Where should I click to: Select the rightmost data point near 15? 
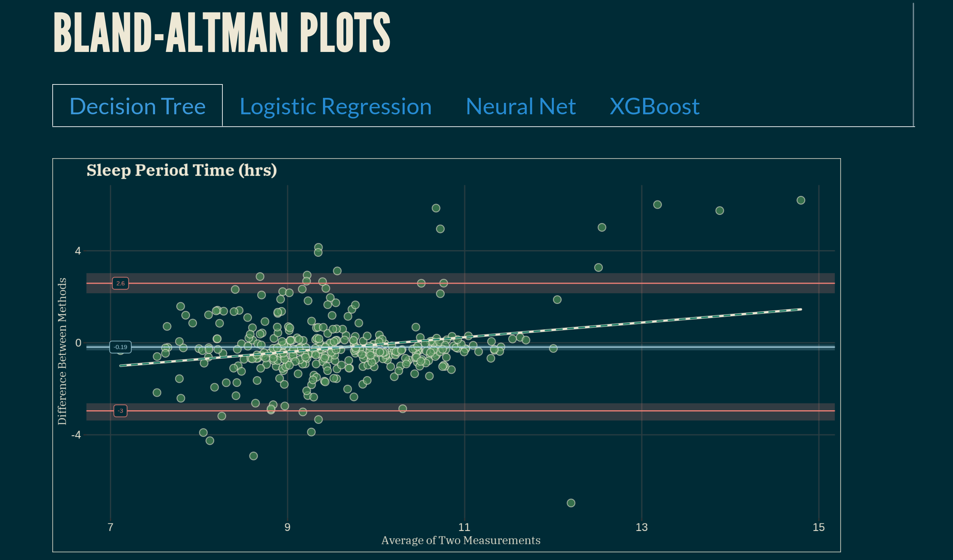801,200
